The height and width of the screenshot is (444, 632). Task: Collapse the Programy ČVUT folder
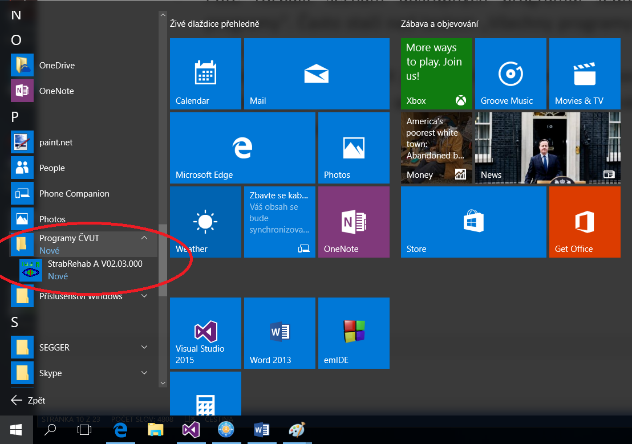tap(144, 238)
